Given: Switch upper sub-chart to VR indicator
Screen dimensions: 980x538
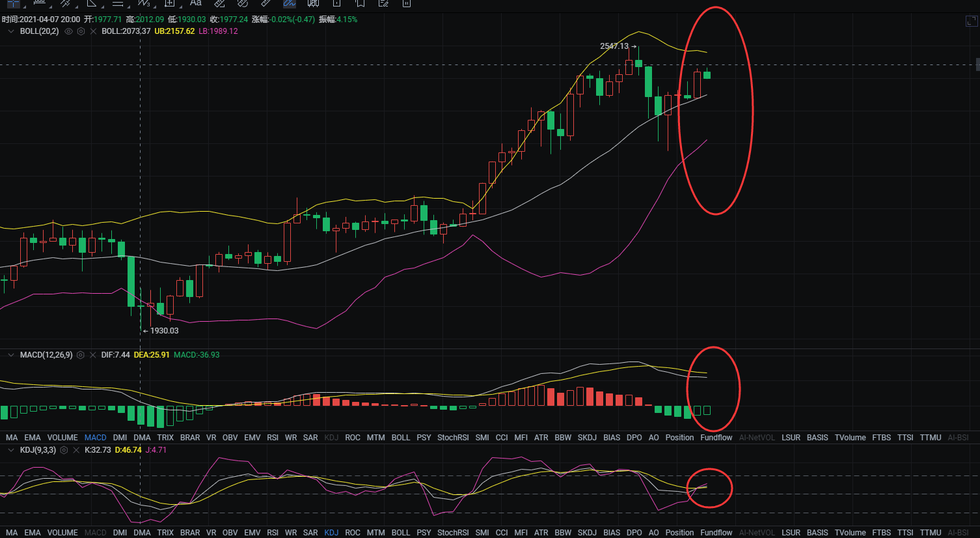Looking at the screenshot, I should pyautogui.click(x=211, y=438).
